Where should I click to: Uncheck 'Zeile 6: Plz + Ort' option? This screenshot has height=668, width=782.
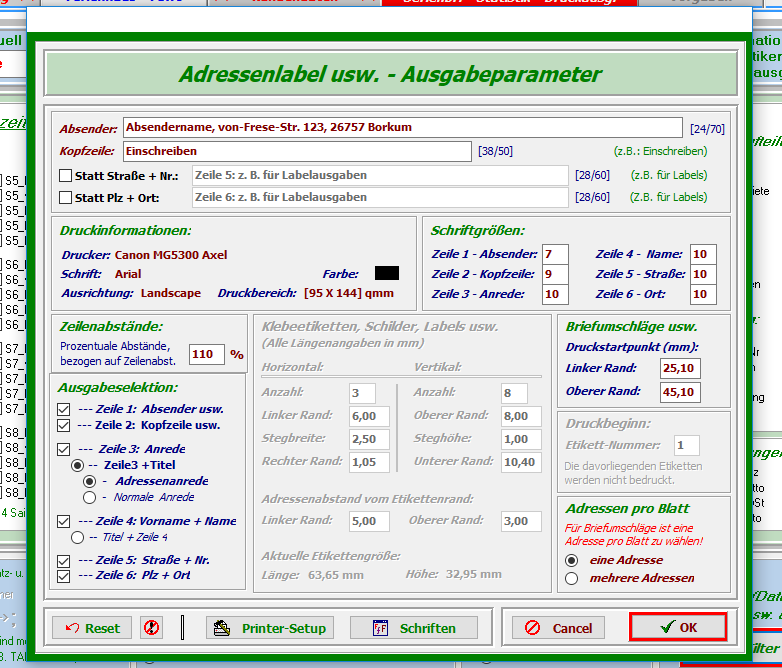(x=64, y=575)
